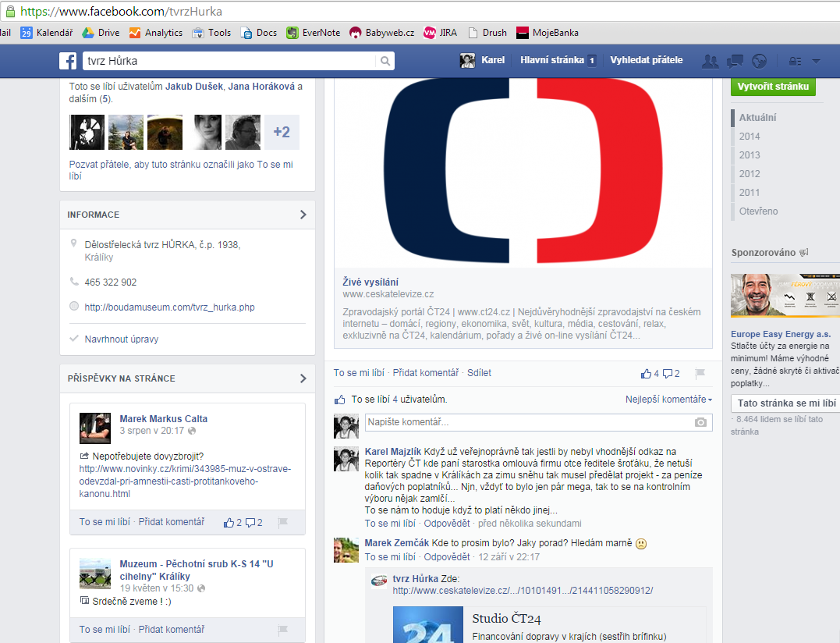Open Marek Markus Calta profile name
This screenshot has width=840, height=643.
point(163,419)
